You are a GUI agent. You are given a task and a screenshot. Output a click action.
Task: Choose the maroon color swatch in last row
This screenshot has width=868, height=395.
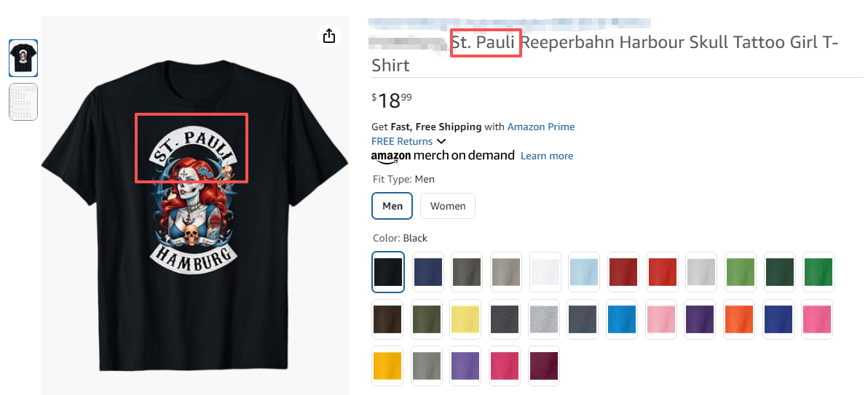tap(545, 366)
